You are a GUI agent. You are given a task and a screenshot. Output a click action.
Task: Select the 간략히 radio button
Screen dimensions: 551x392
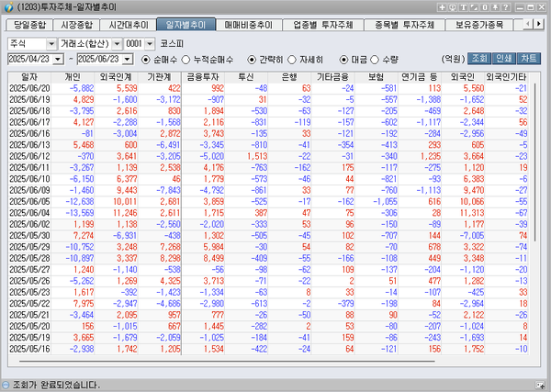point(252,60)
